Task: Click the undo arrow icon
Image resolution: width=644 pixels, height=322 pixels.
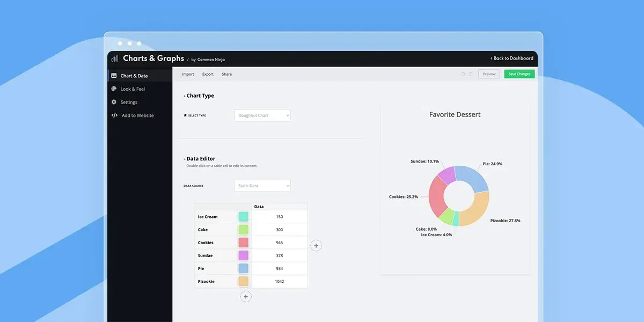Action: tap(463, 74)
